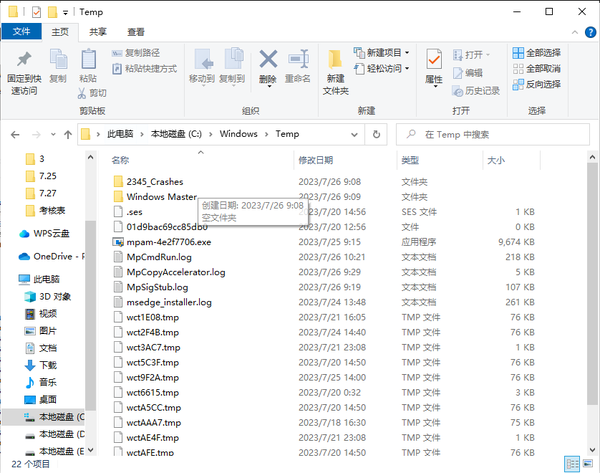Click the blue help question-mark icon
This screenshot has height=473, width=600.
click(x=590, y=32)
